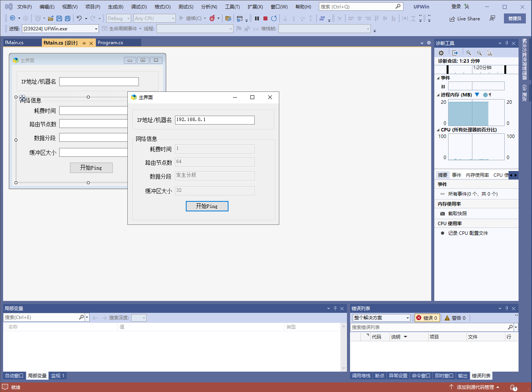Toggle the Warnings 0 filter button
The height and width of the screenshot is (392, 532).
455,318
